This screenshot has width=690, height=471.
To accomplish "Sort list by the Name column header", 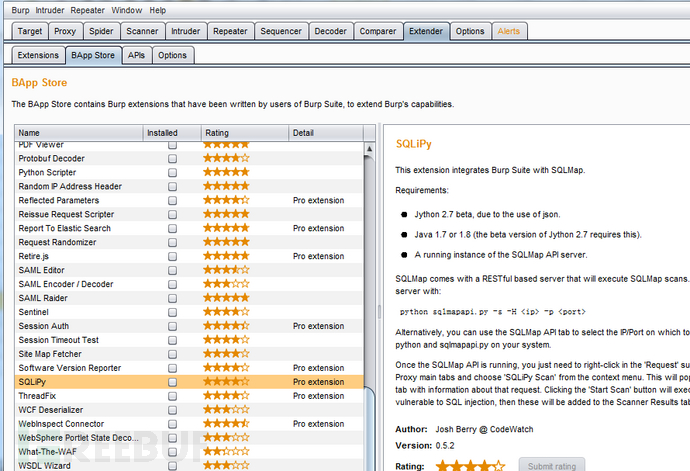I will [x=79, y=133].
